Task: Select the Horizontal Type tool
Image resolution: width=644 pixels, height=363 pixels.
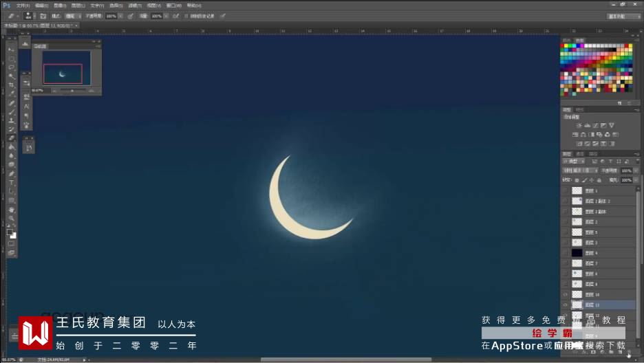Action: (x=12, y=183)
